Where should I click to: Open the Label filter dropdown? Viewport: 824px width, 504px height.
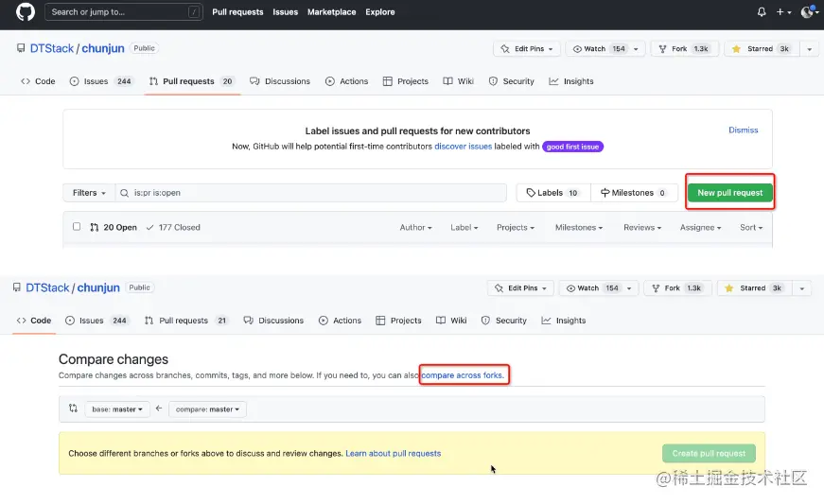click(x=464, y=227)
